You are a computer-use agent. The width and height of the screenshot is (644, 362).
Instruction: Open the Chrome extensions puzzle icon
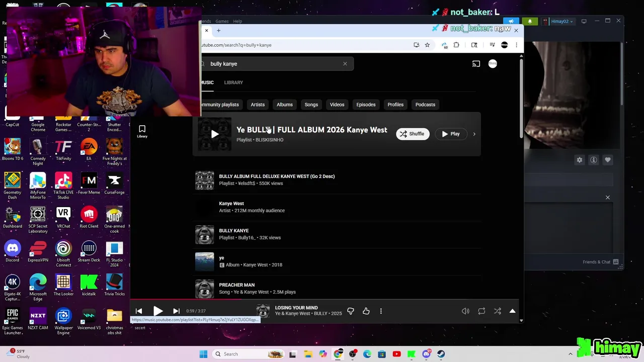(456, 45)
